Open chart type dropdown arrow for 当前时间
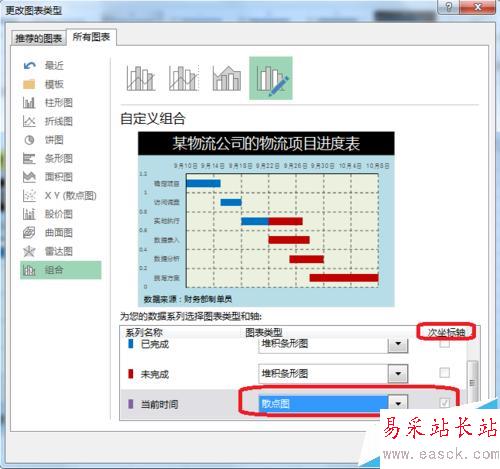 pyautogui.click(x=398, y=404)
